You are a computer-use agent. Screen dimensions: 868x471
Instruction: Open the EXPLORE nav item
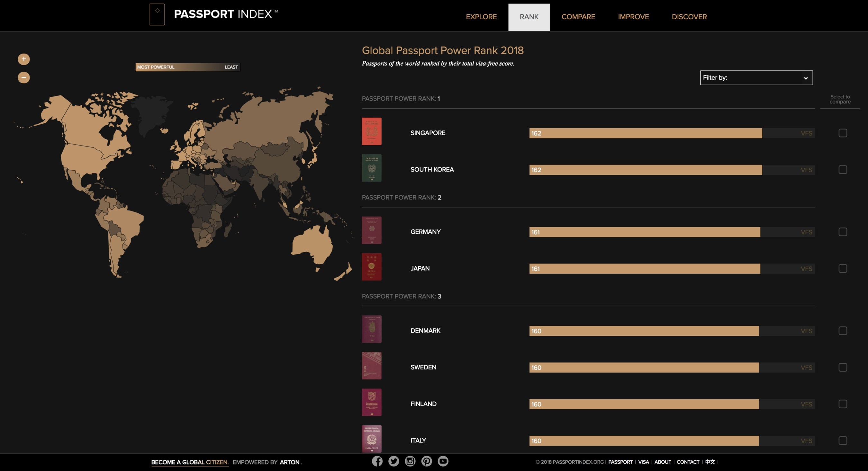coord(481,17)
